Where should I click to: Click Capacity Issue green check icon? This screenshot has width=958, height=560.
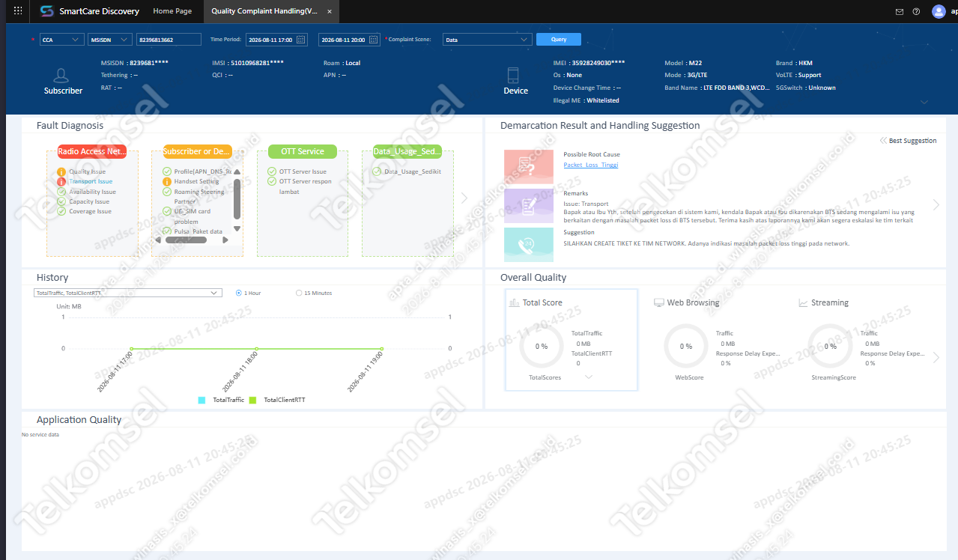click(62, 201)
